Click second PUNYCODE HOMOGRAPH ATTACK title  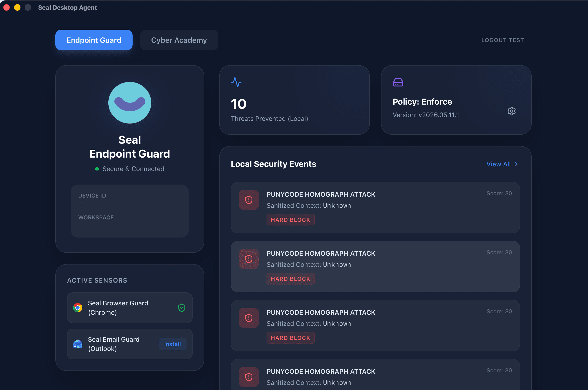[321, 253]
